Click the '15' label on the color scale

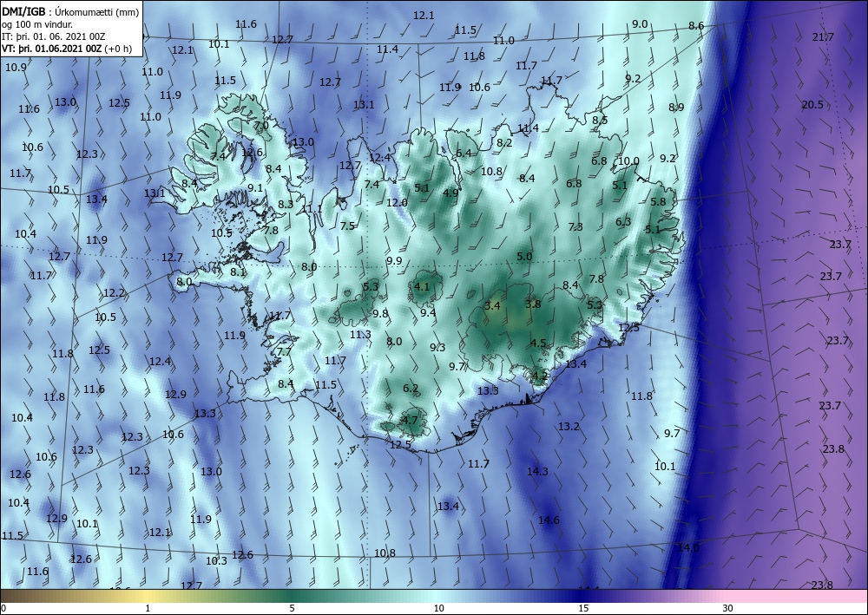[x=583, y=608]
